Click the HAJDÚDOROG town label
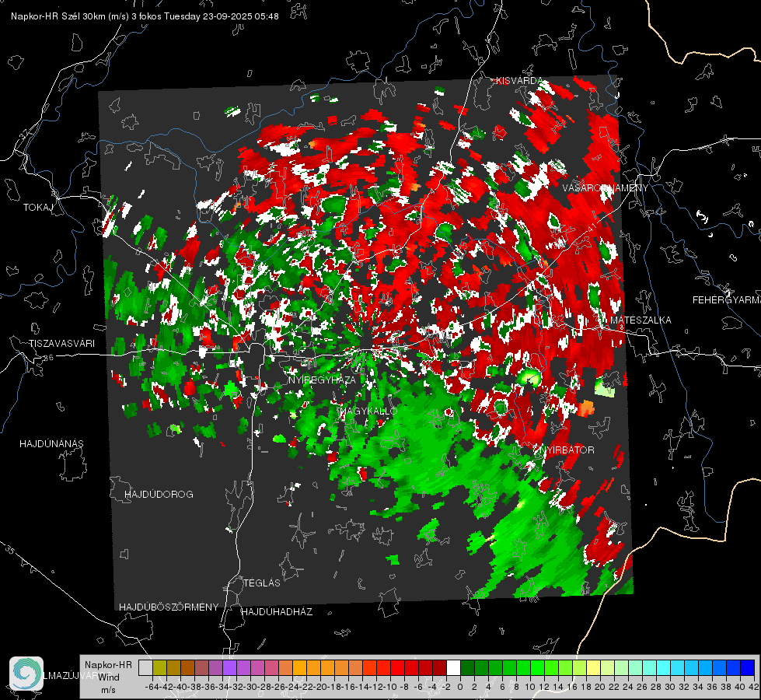This screenshot has height=700, width=761. 159,494
